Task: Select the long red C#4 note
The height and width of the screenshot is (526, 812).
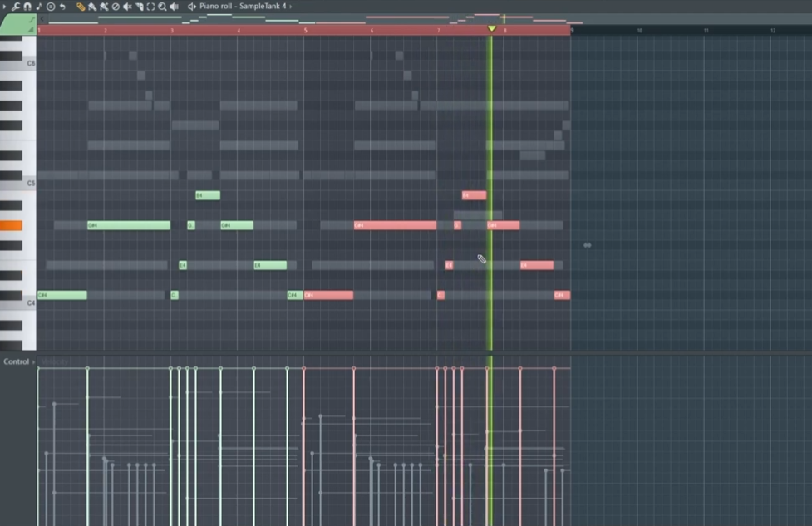Action: pos(328,295)
